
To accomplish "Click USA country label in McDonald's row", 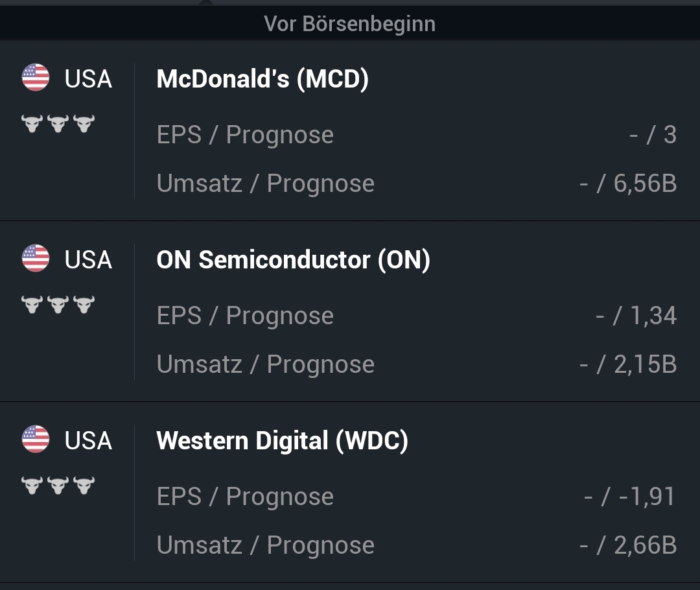I will click(x=88, y=79).
